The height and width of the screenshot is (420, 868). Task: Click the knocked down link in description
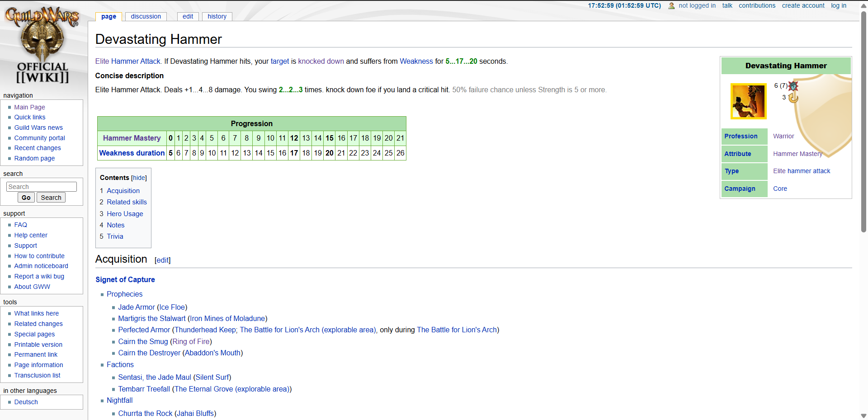321,61
